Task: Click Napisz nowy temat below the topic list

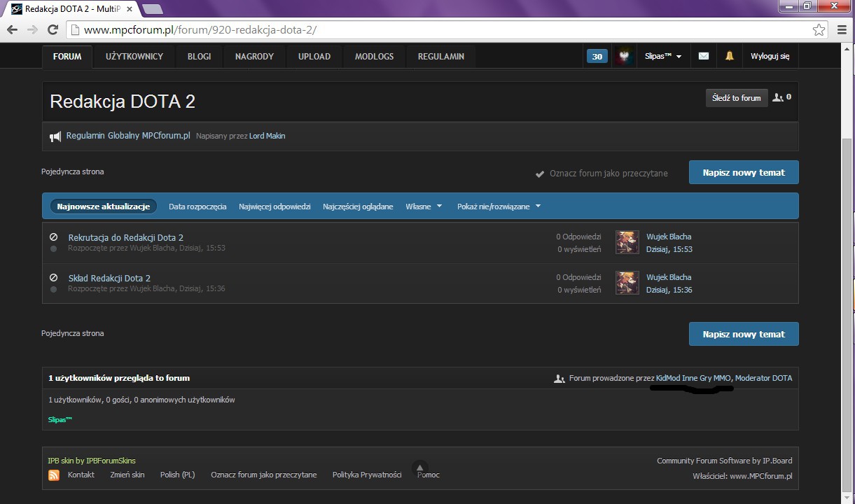Action: pos(744,334)
